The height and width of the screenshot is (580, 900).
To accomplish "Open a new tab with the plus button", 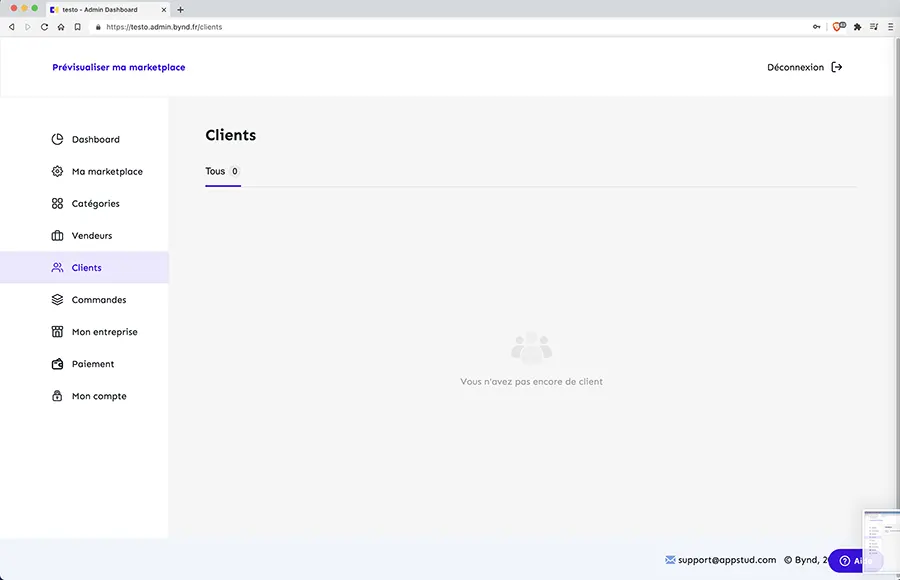I will 180,10.
